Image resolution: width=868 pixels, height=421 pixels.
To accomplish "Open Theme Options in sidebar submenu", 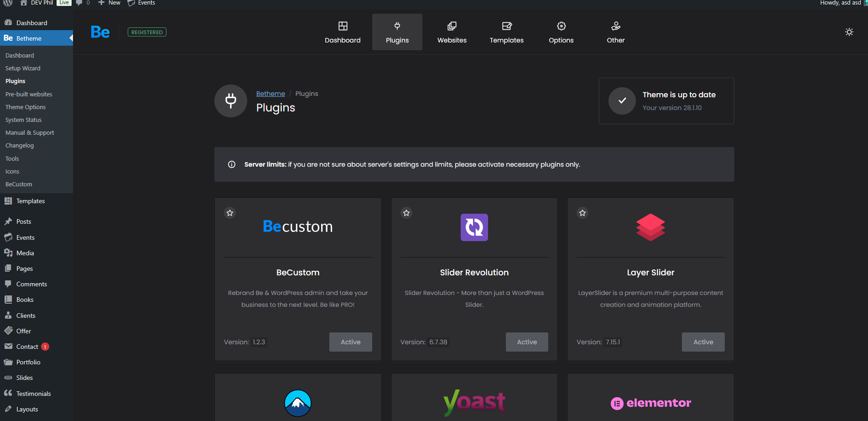I will [26, 107].
